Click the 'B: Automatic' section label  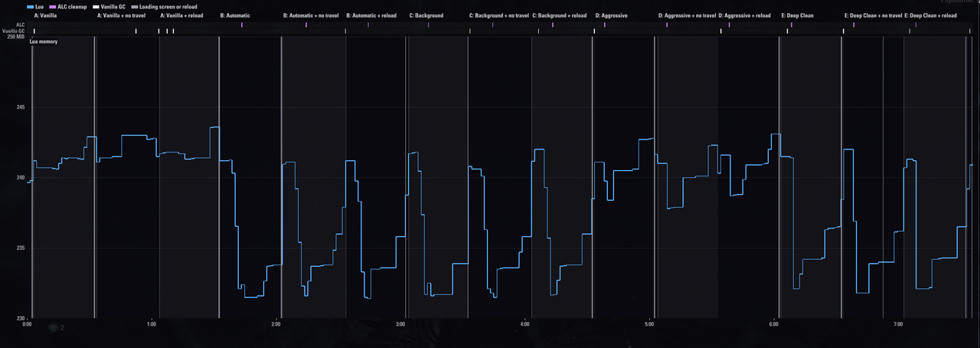(x=235, y=15)
